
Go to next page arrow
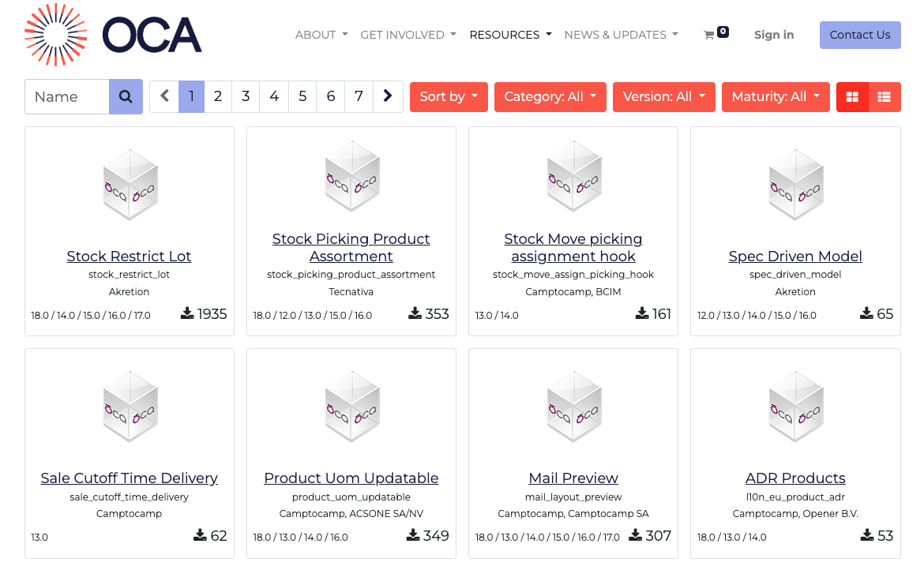coord(388,96)
